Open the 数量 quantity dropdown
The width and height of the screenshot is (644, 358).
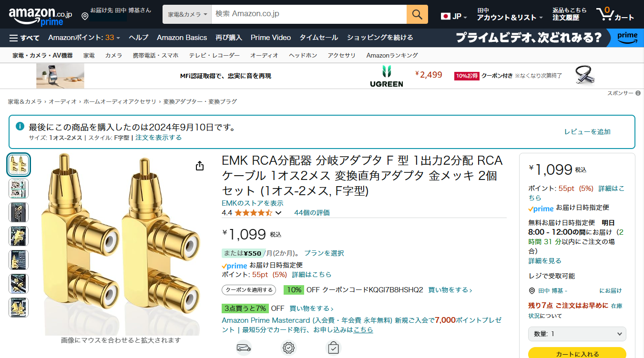577,334
